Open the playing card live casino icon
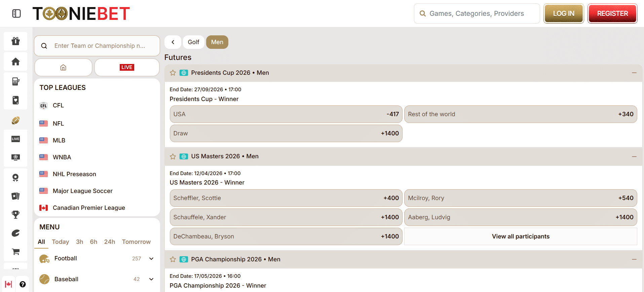The height and width of the screenshot is (292, 644). pyautogui.click(x=15, y=100)
